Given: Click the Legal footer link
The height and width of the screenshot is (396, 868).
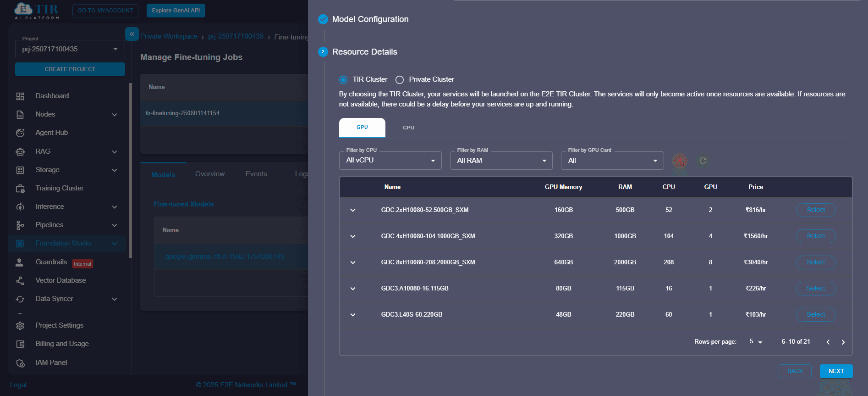Looking at the screenshot, I should coord(18,385).
